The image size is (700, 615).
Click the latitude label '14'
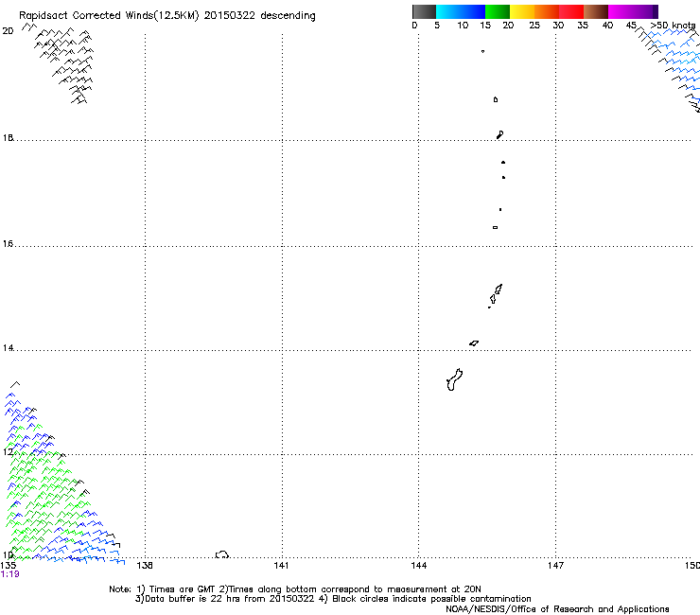click(8, 347)
